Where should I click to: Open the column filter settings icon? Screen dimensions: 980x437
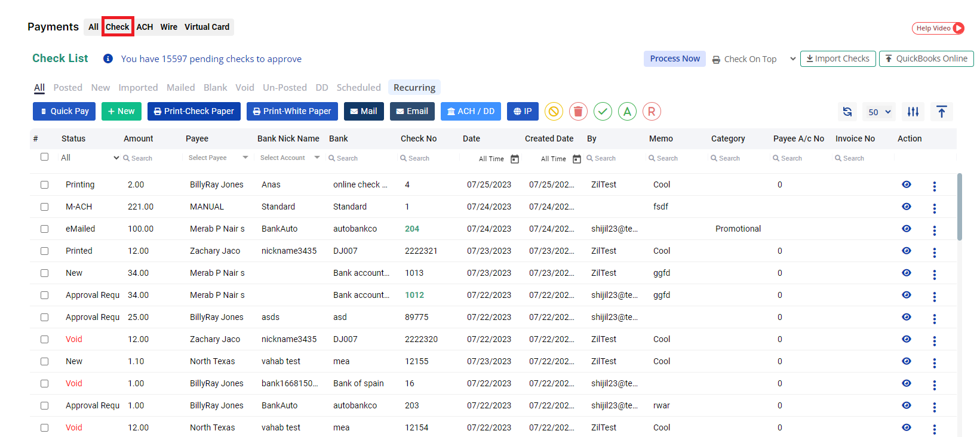tap(913, 112)
